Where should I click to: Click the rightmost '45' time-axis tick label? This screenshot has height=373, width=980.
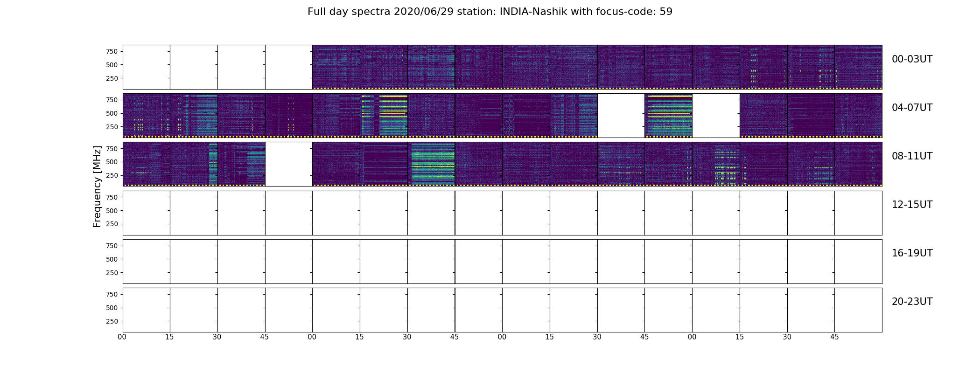(834, 337)
